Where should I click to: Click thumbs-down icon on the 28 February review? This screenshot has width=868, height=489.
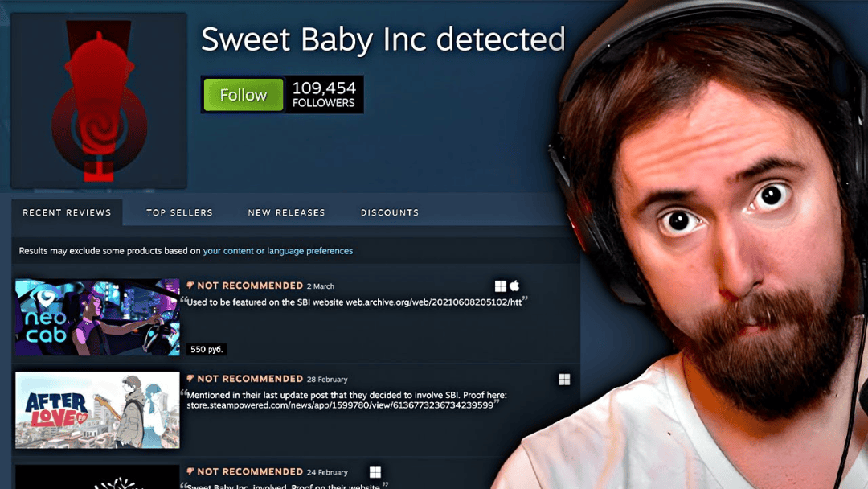point(190,379)
